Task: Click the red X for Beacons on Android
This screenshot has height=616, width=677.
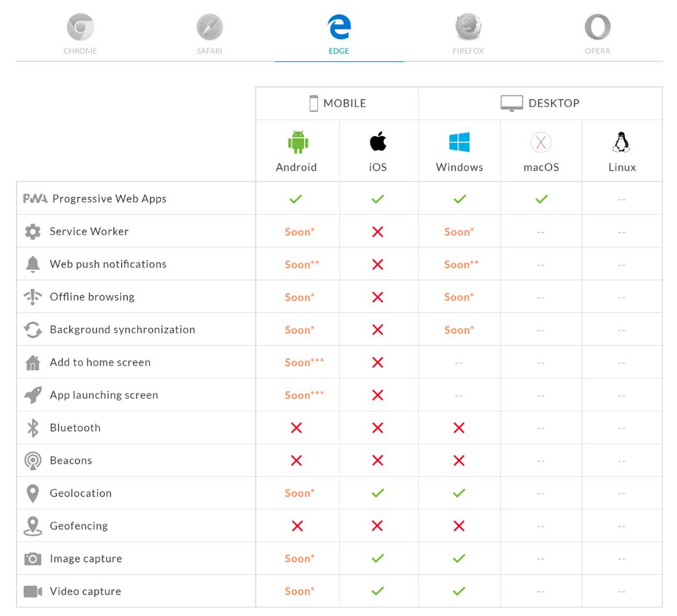Action: click(x=296, y=461)
